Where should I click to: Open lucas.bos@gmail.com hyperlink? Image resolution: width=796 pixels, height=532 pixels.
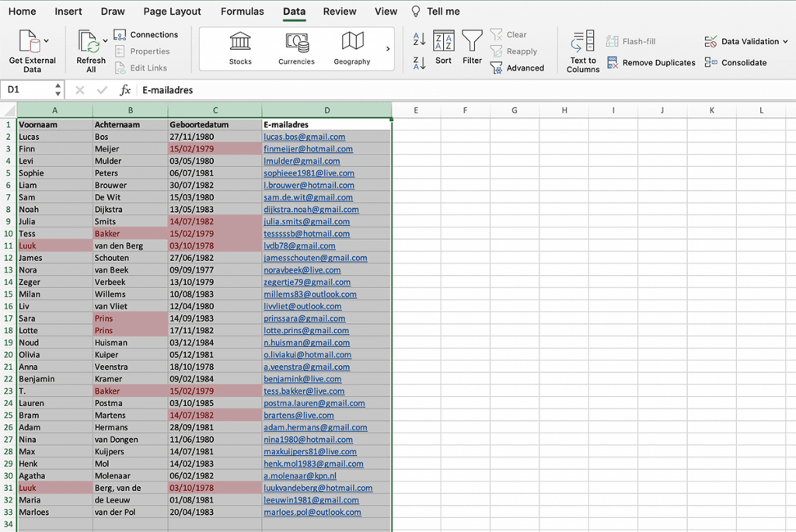click(304, 136)
